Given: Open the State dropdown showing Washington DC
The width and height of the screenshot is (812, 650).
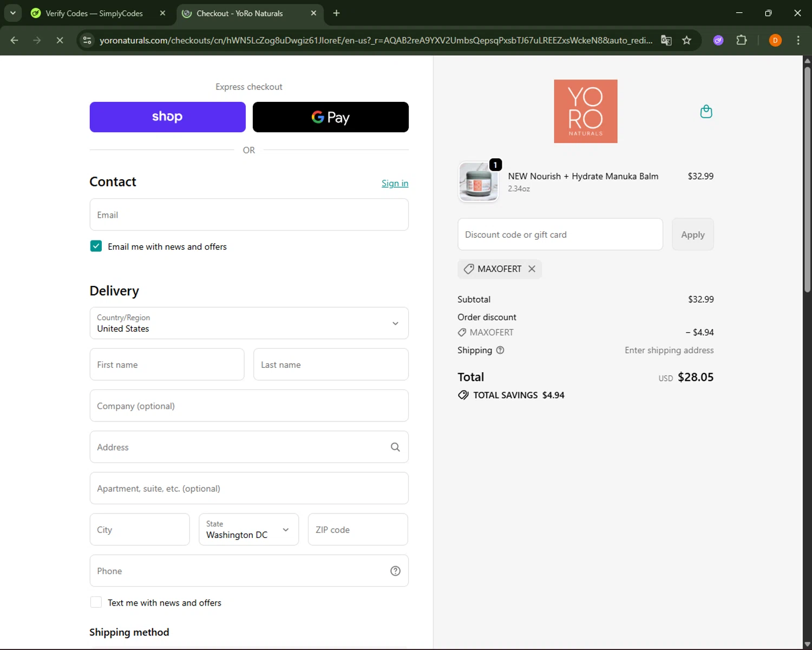Looking at the screenshot, I should click(x=248, y=529).
